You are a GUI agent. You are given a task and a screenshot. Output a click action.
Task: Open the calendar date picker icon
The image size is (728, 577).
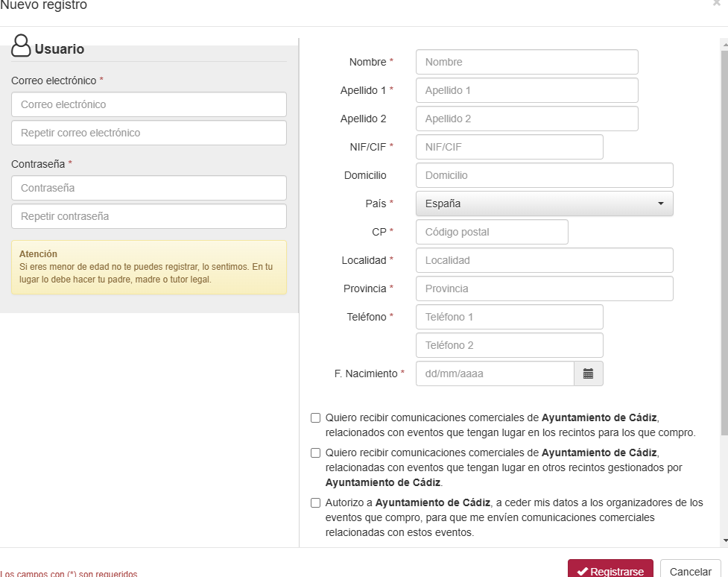tap(588, 373)
